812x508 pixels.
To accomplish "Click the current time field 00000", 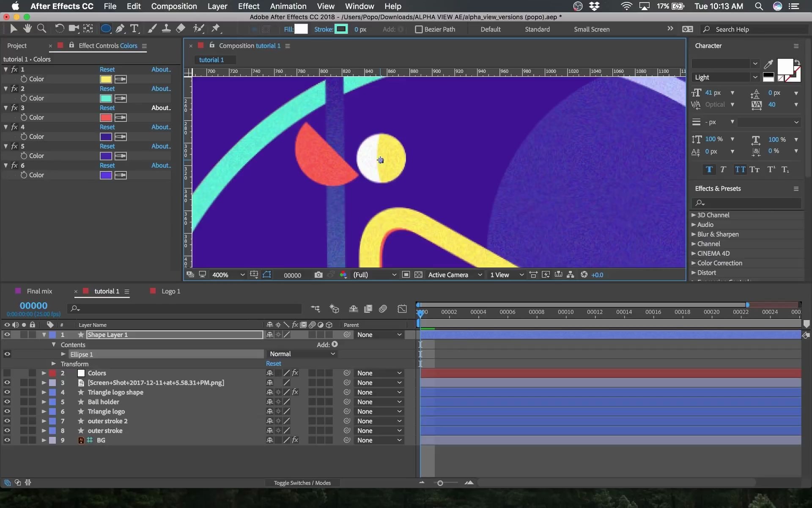I will 33,305.
